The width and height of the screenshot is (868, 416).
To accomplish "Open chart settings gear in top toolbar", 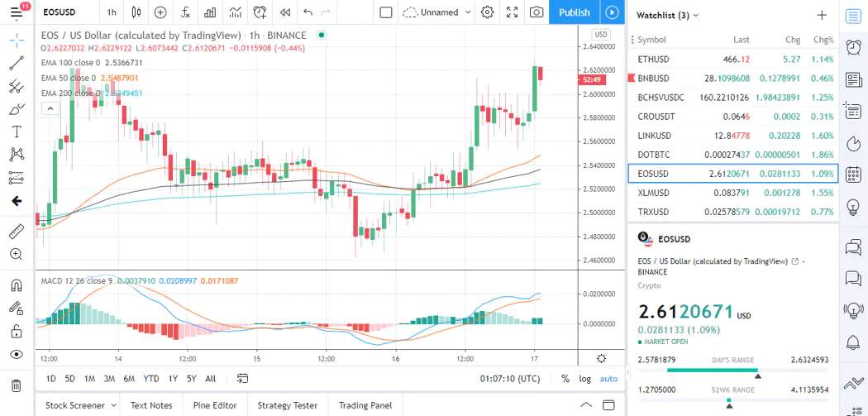I will coord(487,12).
